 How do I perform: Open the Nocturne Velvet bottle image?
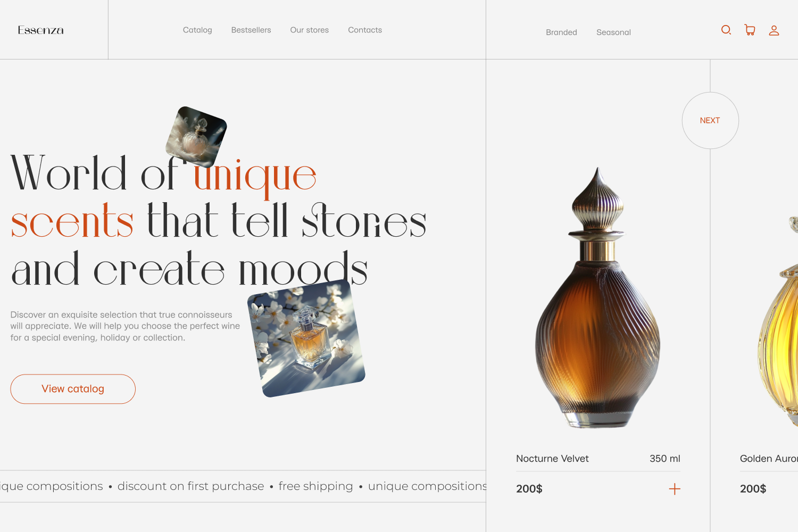click(598, 298)
